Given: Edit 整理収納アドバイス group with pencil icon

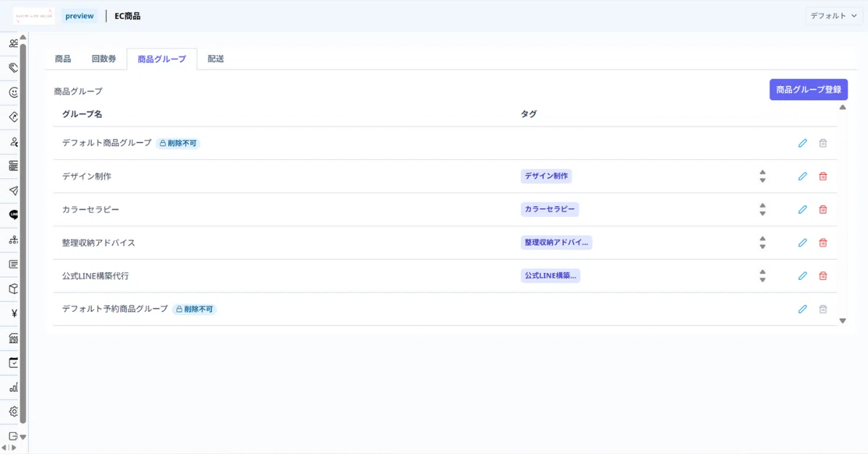Looking at the screenshot, I should click(802, 243).
